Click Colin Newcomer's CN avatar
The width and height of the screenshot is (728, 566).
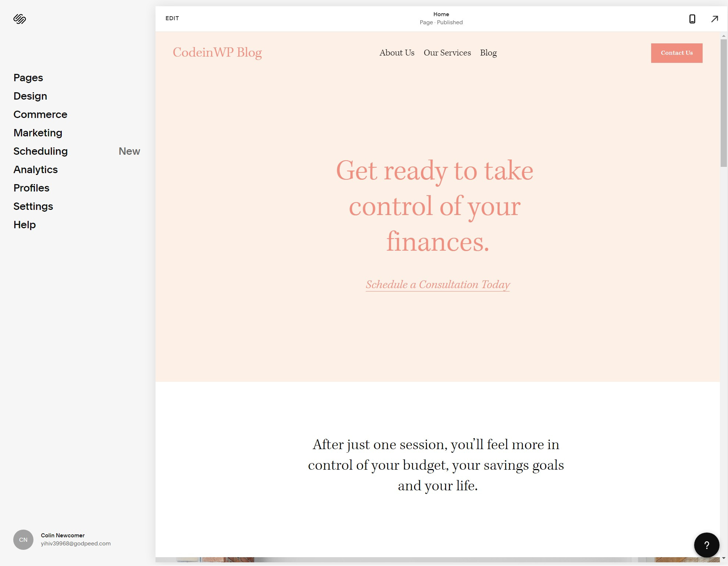point(23,540)
